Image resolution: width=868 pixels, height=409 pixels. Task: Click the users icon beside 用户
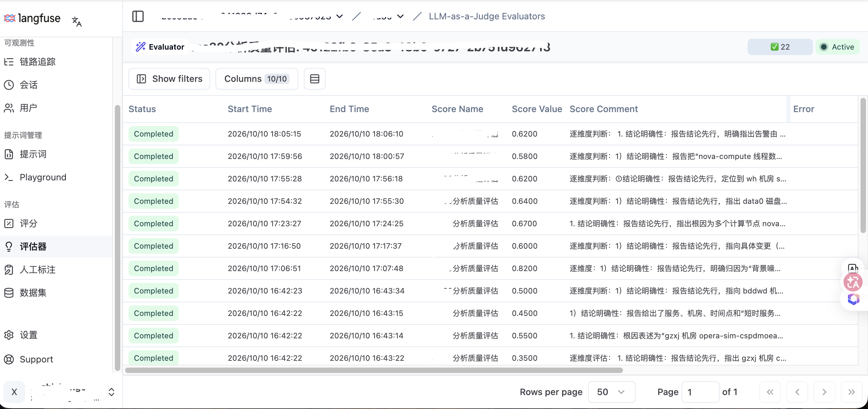coord(9,108)
